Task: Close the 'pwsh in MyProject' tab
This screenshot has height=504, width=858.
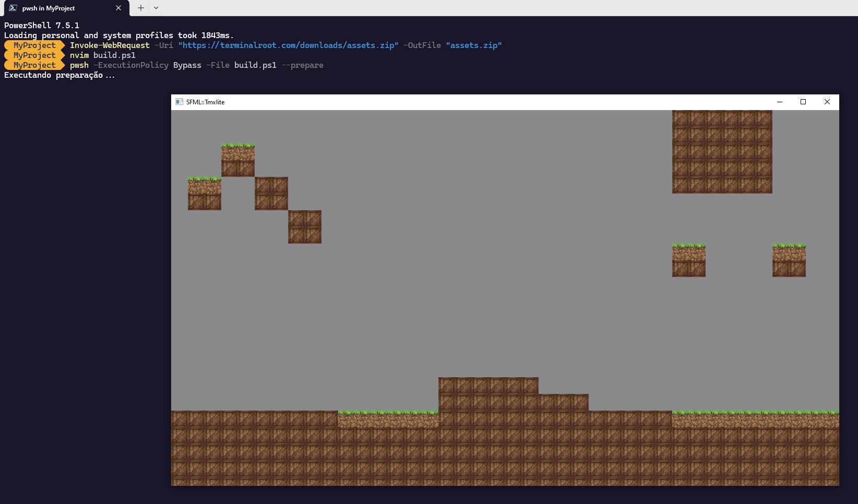Action: click(x=118, y=8)
